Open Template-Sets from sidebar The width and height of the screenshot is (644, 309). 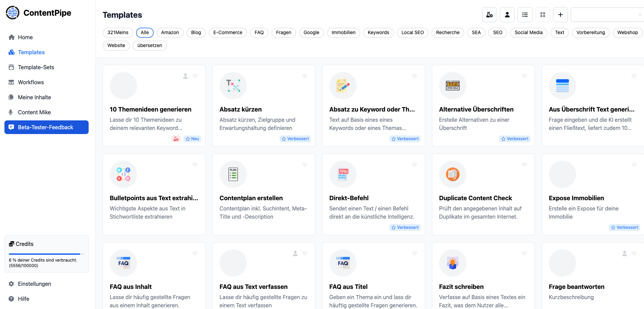click(x=36, y=67)
